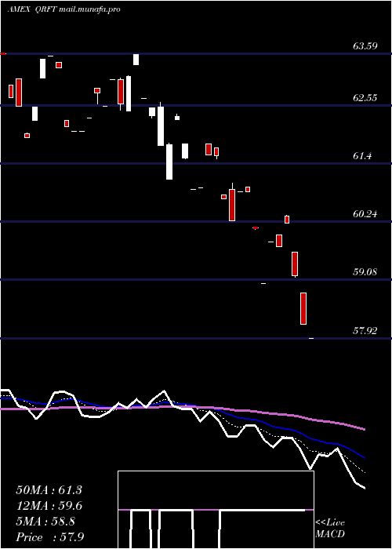Click the 12MA : 59.6 value
Screen dimensions: 392x549
(x=49, y=506)
